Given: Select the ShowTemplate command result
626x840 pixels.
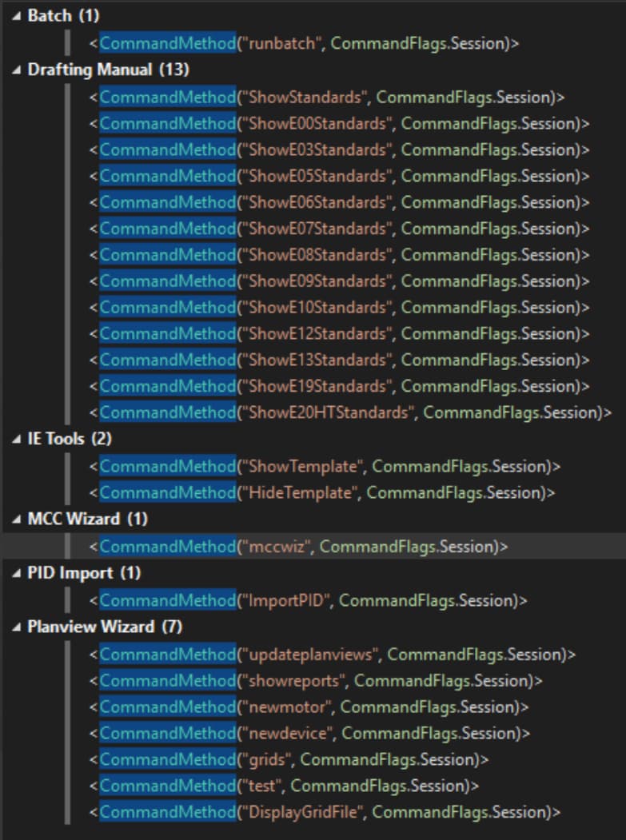Looking at the screenshot, I should [x=325, y=466].
